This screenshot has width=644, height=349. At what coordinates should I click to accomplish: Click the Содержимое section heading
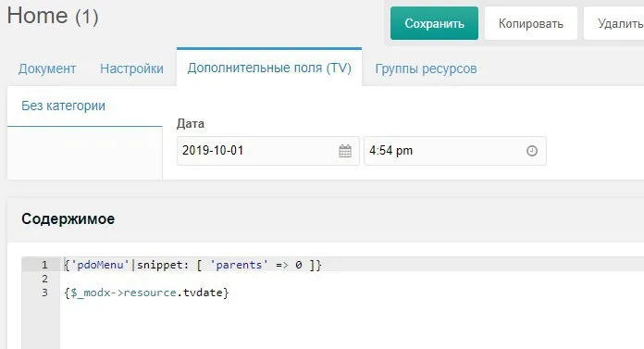[x=68, y=218]
